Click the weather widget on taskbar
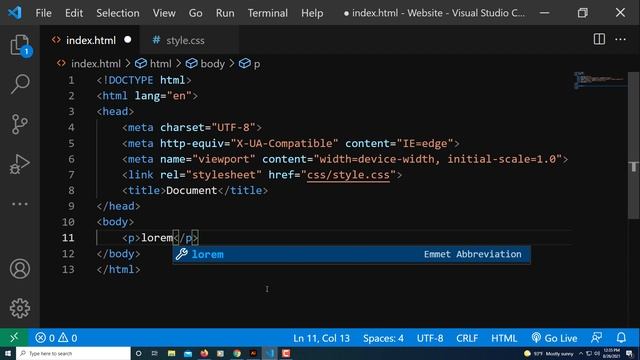 point(549,353)
